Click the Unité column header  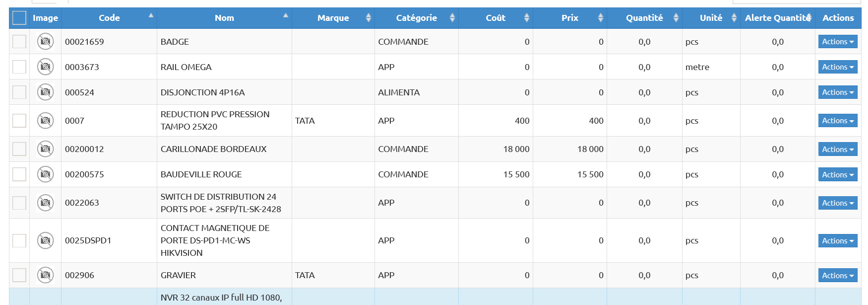pyautogui.click(x=710, y=18)
